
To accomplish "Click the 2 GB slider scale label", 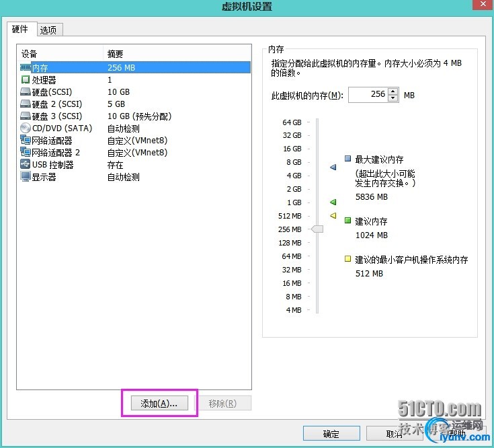I will [294, 189].
